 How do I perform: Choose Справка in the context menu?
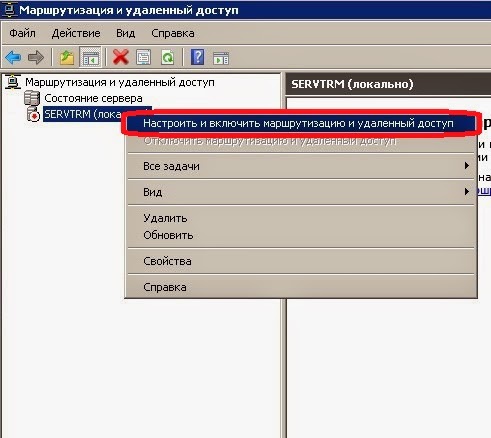pyautogui.click(x=301, y=287)
